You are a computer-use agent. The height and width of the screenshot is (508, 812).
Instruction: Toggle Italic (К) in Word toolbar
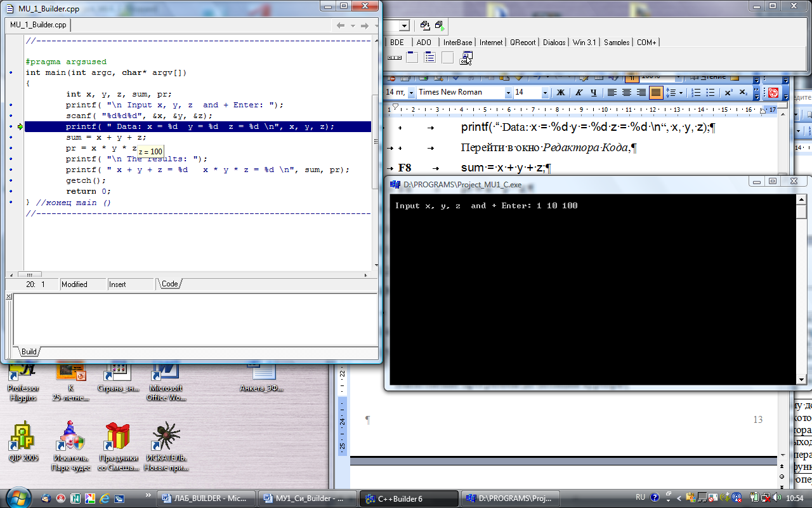[x=577, y=93]
